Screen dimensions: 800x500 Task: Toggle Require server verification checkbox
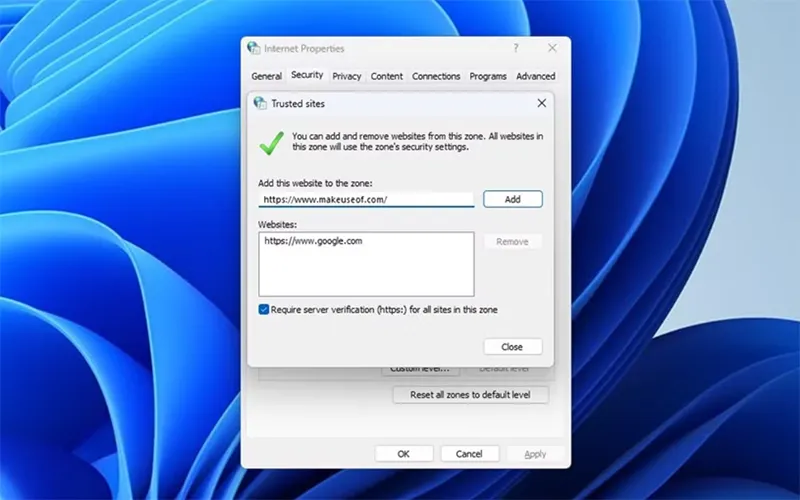[263, 310]
